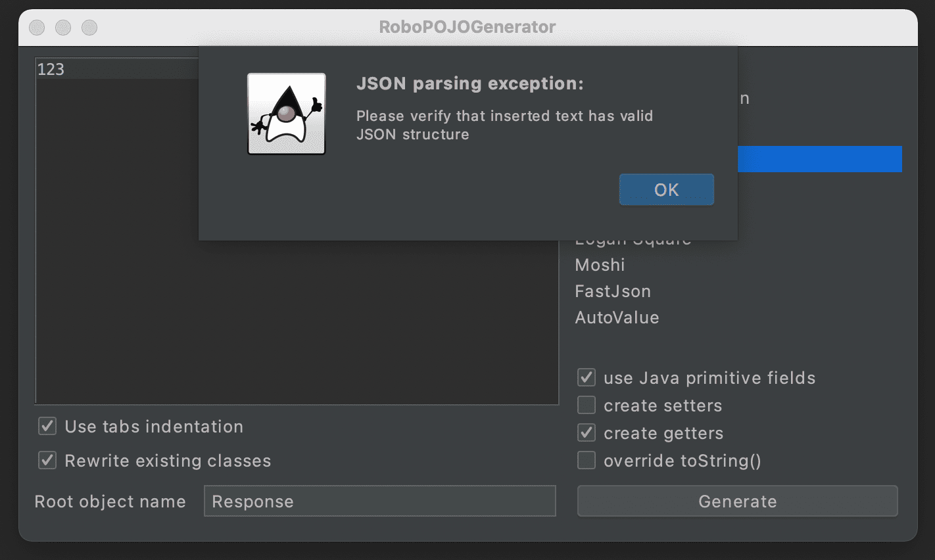The image size is (935, 560).
Task: Click the Java Duke mascot icon
Action: (286, 114)
